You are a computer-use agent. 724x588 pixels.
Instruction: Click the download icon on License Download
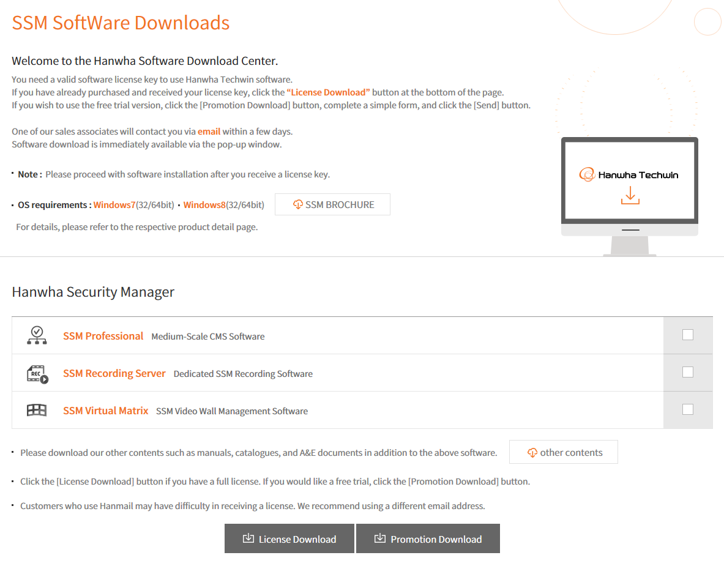click(x=248, y=538)
